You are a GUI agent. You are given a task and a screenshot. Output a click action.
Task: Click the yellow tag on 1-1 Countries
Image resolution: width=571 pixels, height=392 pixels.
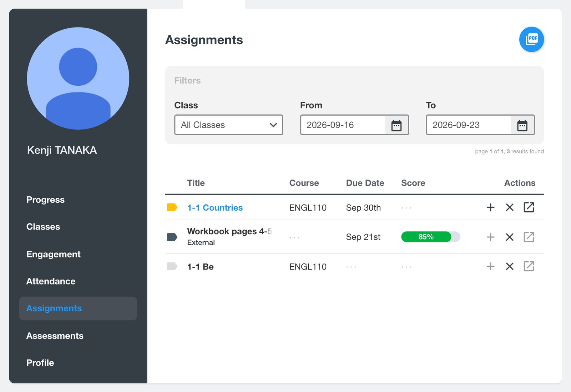point(172,207)
